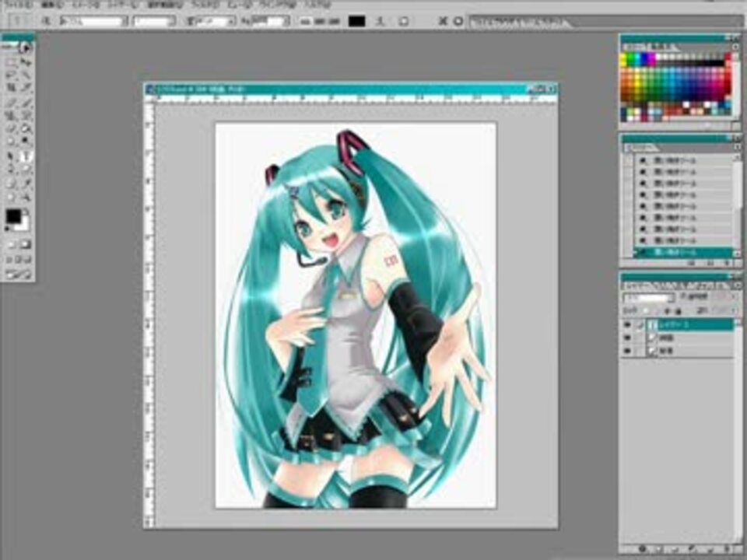Image resolution: width=747 pixels, height=560 pixels.
Task: Select the Gradient tool
Action: coord(26,128)
